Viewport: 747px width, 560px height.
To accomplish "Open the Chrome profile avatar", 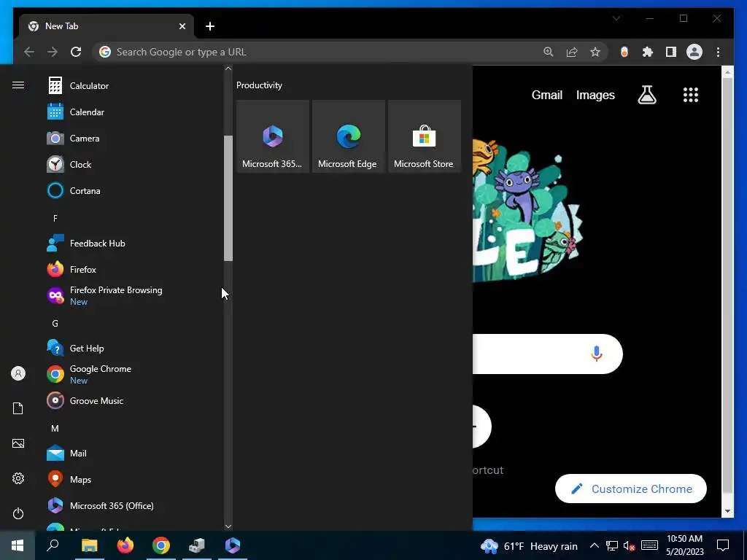I will point(694,52).
